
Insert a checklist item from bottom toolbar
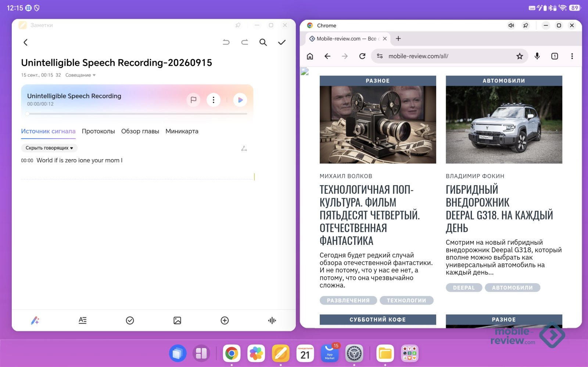tap(130, 320)
